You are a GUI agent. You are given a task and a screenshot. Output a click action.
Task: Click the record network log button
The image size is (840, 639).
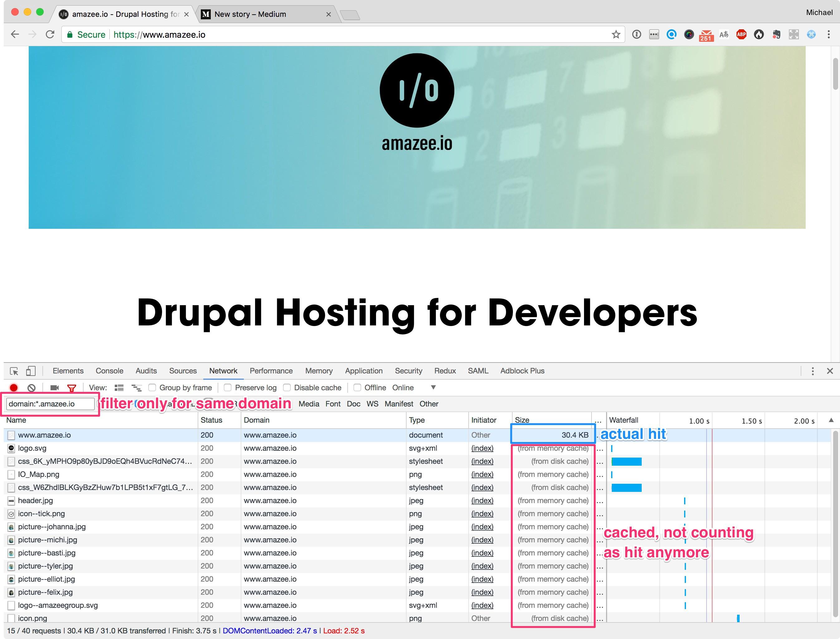pyautogui.click(x=14, y=387)
